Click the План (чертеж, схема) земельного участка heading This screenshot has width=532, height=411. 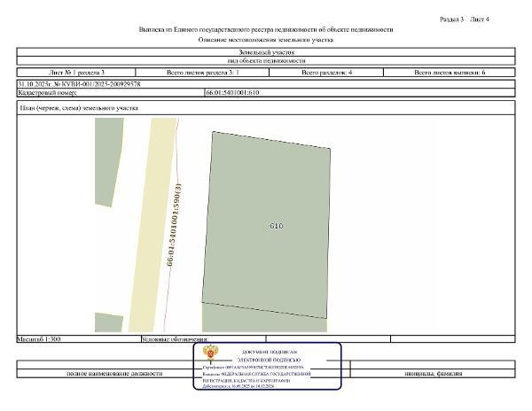79,108
